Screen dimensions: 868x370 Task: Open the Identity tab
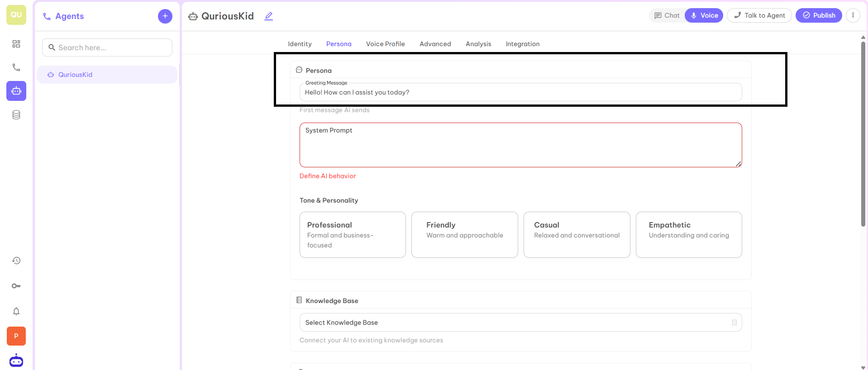[300, 44]
